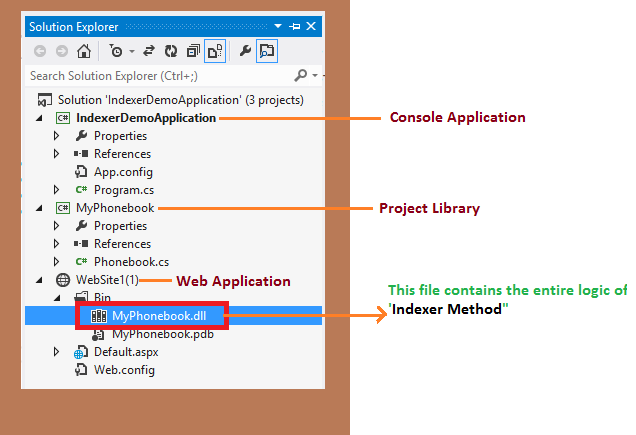Collapse the IndexerDemoApplication project node
This screenshot has width=636, height=435.
tap(39, 118)
